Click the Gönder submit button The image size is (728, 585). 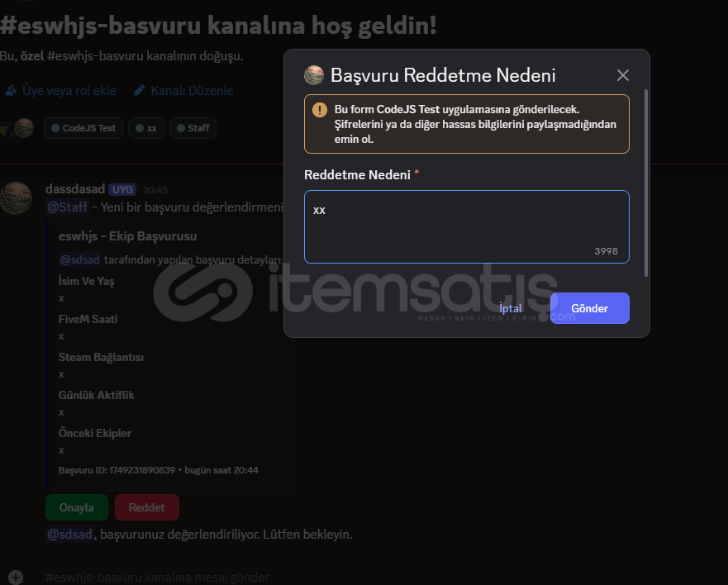(590, 308)
